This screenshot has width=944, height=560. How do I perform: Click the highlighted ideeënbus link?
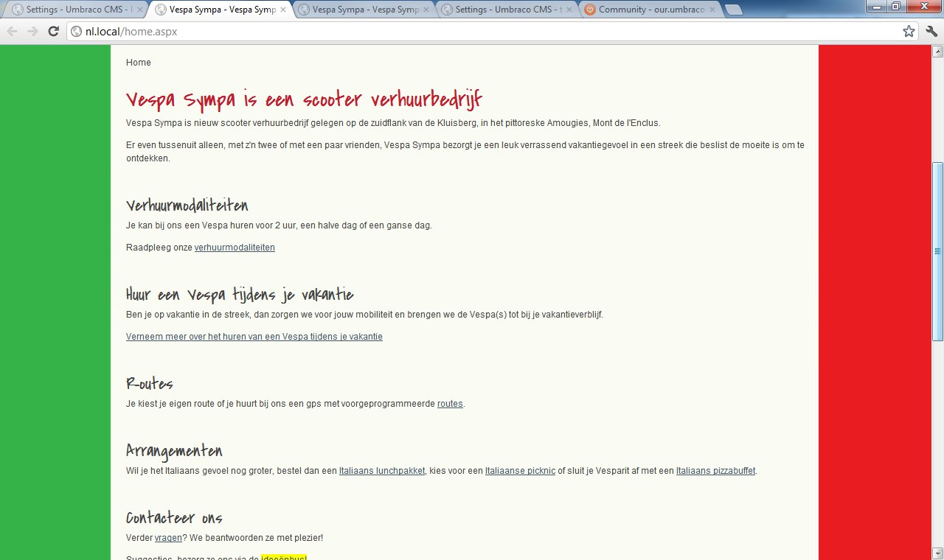284,558
